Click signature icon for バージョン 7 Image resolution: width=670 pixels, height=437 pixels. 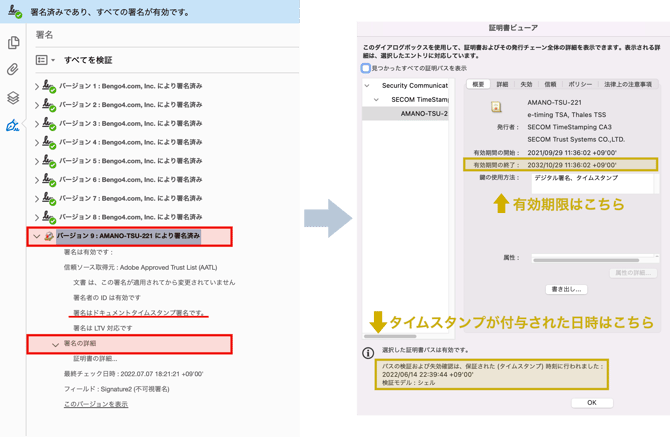click(49, 199)
